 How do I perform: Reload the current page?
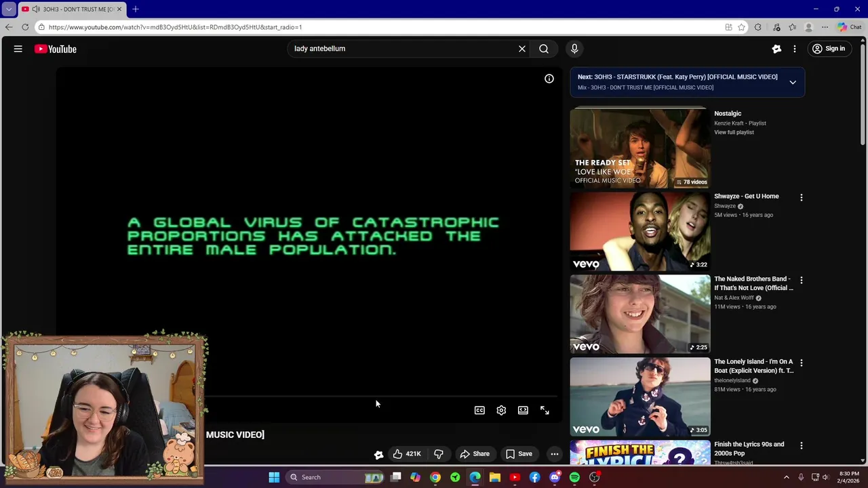(x=25, y=27)
